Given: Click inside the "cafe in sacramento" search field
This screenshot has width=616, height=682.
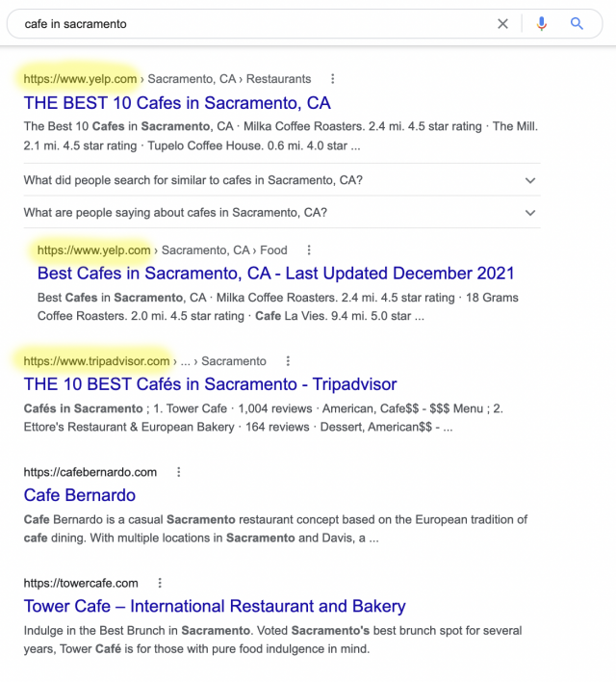Looking at the screenshot, I should click(241, 24).
